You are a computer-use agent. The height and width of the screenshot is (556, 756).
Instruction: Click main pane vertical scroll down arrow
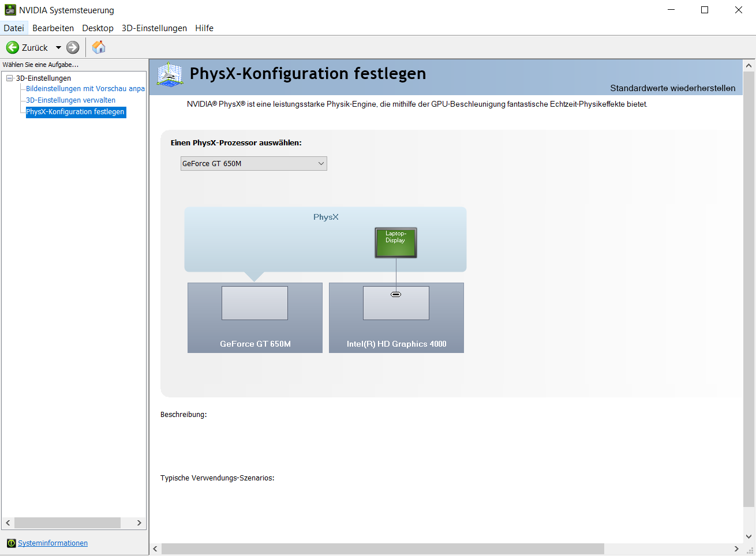pyautogui.click(x=749, y=537)
